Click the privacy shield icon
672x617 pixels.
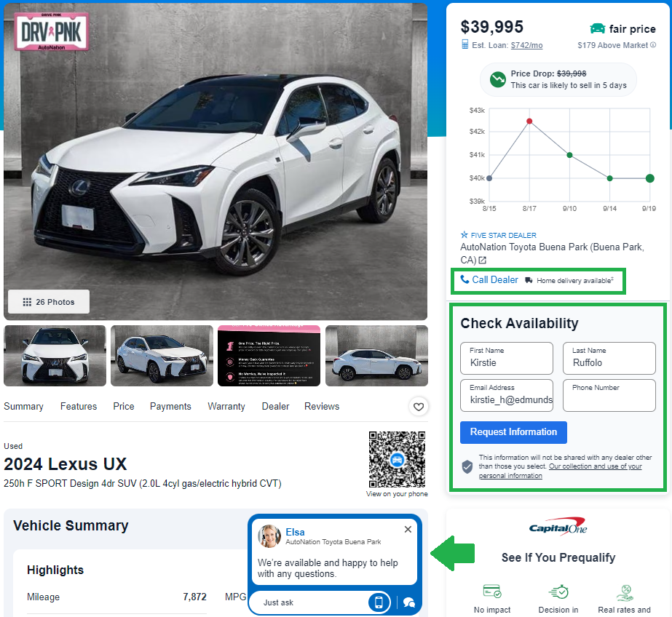467,466
